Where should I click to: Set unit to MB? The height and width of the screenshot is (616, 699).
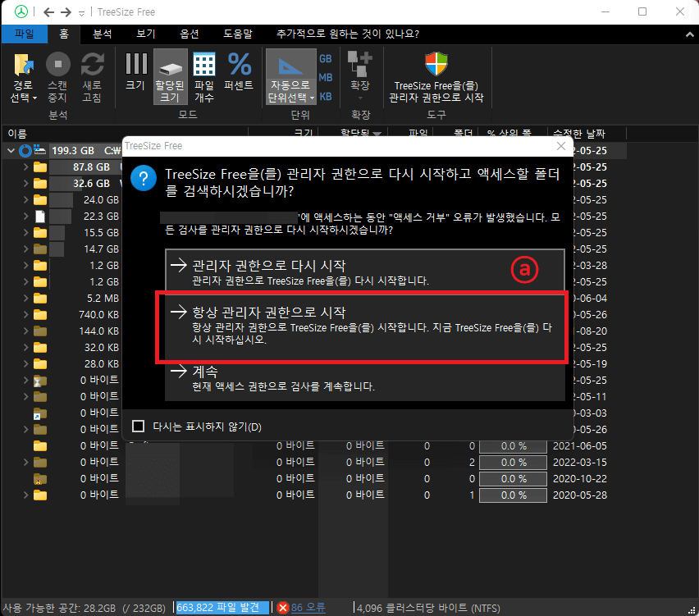(326, 78)
